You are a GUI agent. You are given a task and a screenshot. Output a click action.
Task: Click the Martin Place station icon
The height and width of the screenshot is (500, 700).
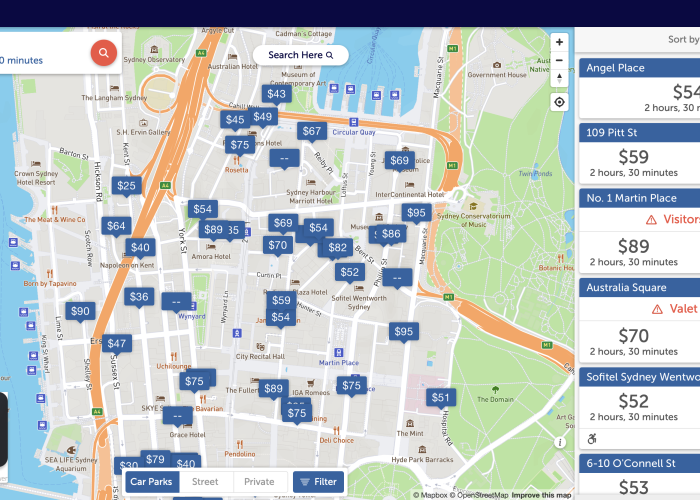coord(338,353)
